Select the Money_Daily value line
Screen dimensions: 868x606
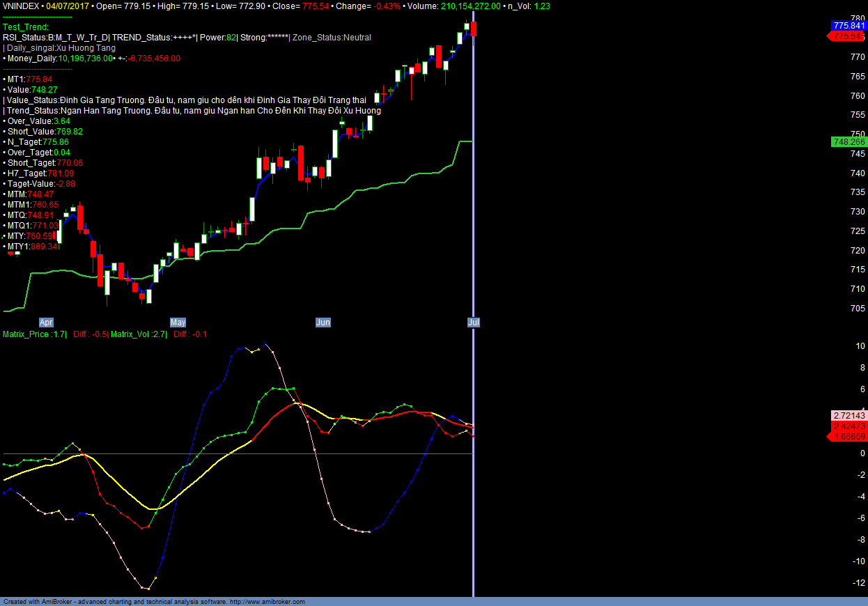pyautogui.click(x=92, y=59)
